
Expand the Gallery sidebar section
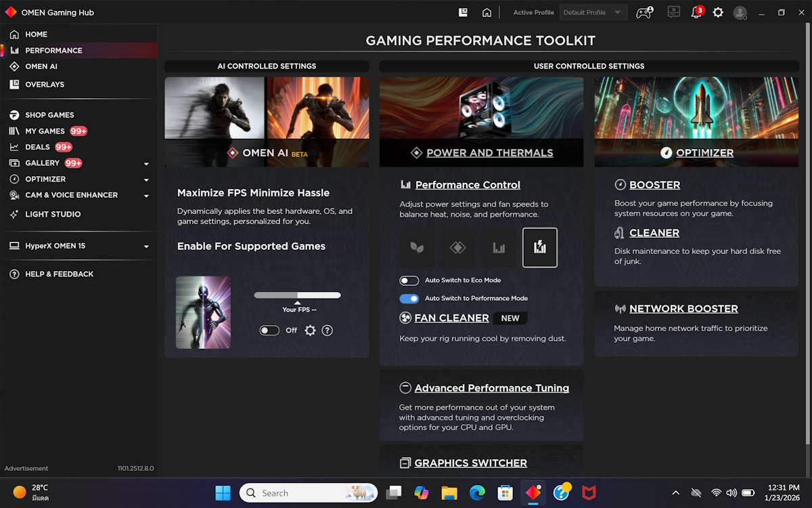[x=146, y=164]
